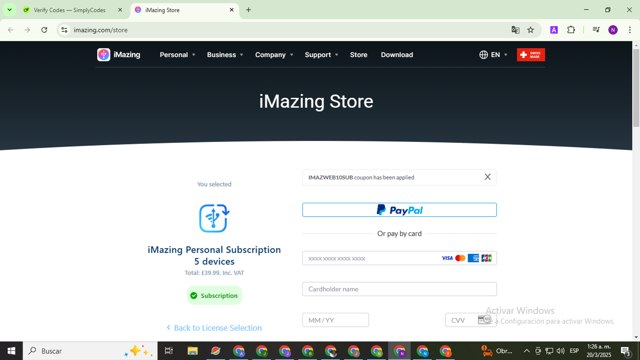
Task: Open the purple A browser extension
Action: coord(554,30)
